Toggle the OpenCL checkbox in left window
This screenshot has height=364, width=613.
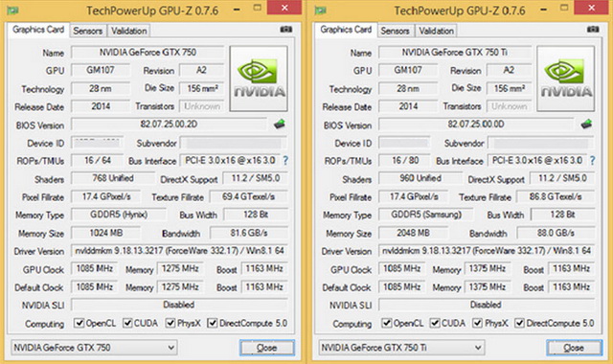(x=79, y=323)
